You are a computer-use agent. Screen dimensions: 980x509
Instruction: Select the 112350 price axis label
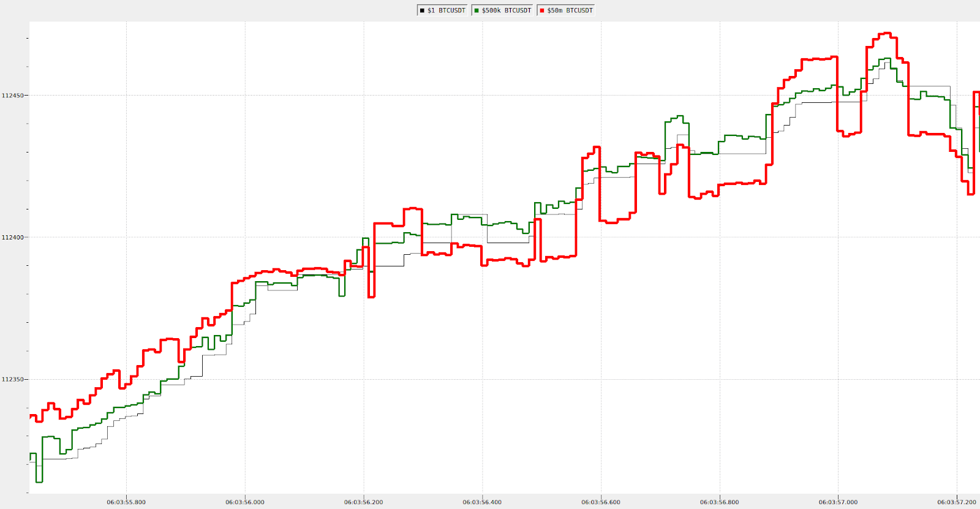click(12, 380)
